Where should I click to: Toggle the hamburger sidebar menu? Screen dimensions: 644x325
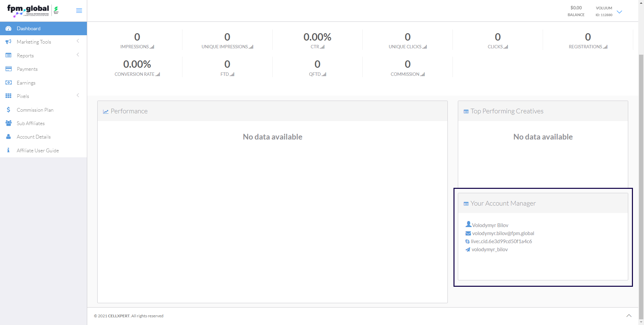pos(79,11)
